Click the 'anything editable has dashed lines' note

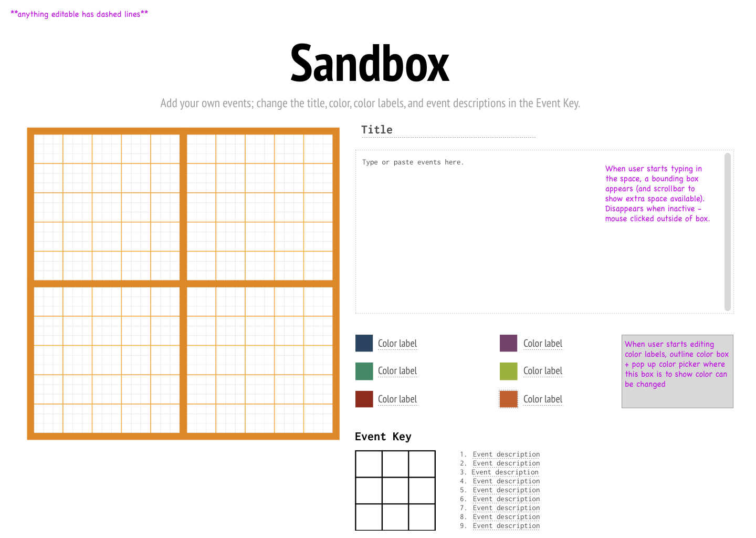79,14
